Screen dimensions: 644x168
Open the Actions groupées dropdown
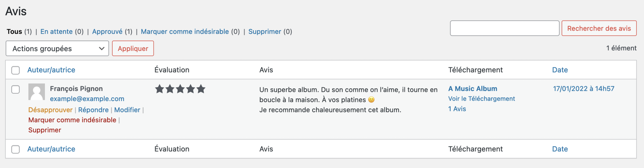[57, 48]
